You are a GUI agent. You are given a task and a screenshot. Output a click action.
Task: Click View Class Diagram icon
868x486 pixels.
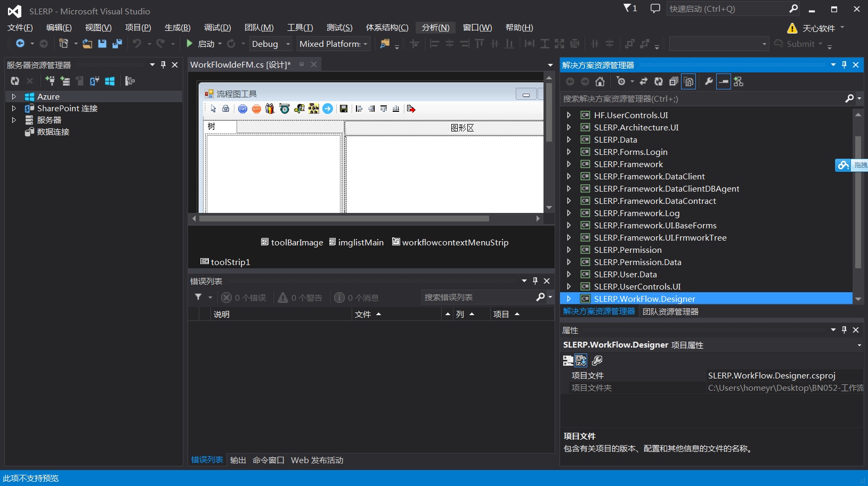[x=739, y=81]
